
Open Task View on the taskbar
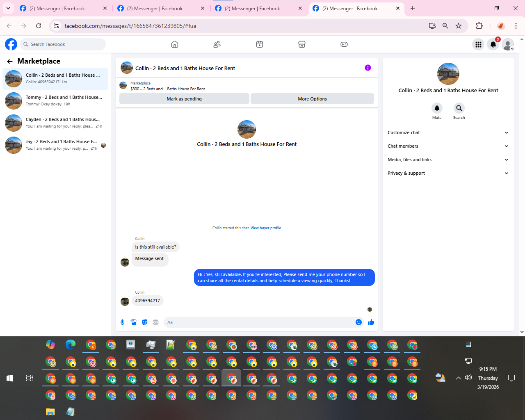click(30, 378)
